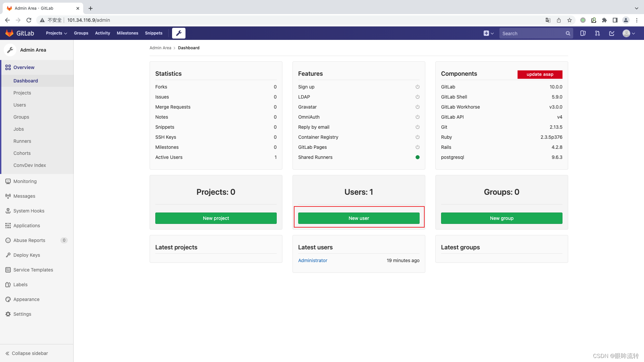Screen dimensions: 644x362
Task: Click the New group button
Action: 502,218
